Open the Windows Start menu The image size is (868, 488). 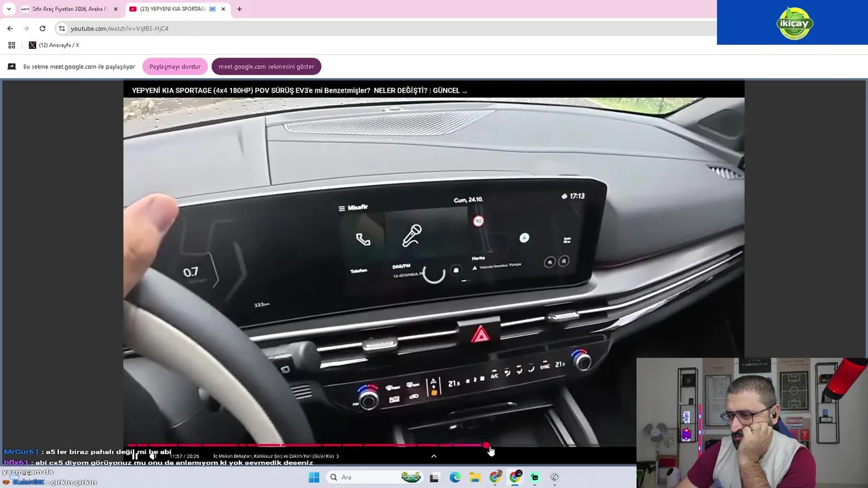[x=314, y=477]
